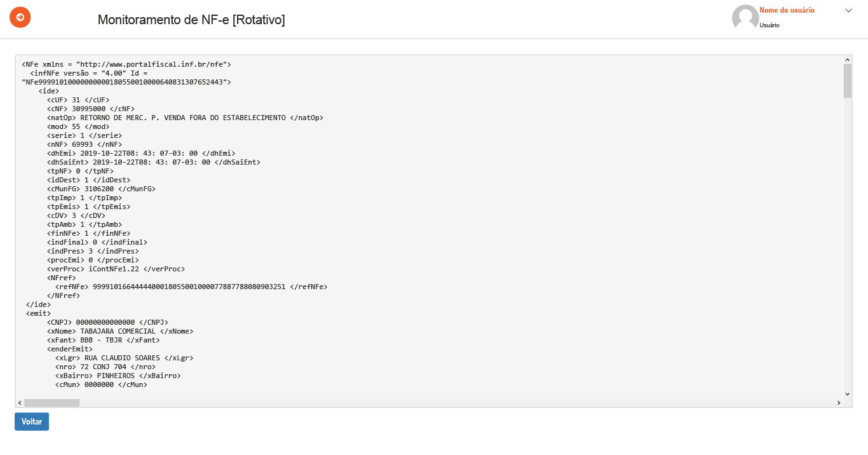Click the CNPJ 00000000000000 line
This screenshot has height=455, width=868.
pyautogui.click(x=107, y=322)
